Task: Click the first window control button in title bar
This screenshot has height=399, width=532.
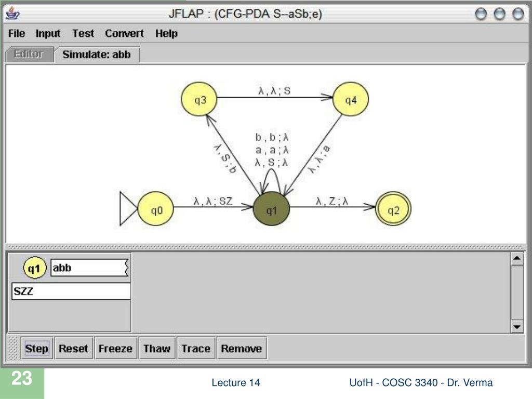Action: tap(481, 14)
